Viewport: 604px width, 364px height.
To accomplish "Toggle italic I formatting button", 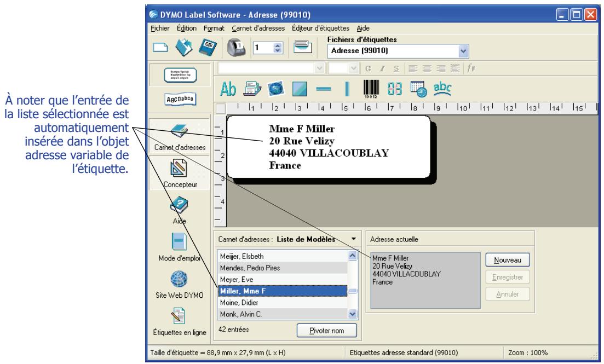I will click(x=382, y=68).
